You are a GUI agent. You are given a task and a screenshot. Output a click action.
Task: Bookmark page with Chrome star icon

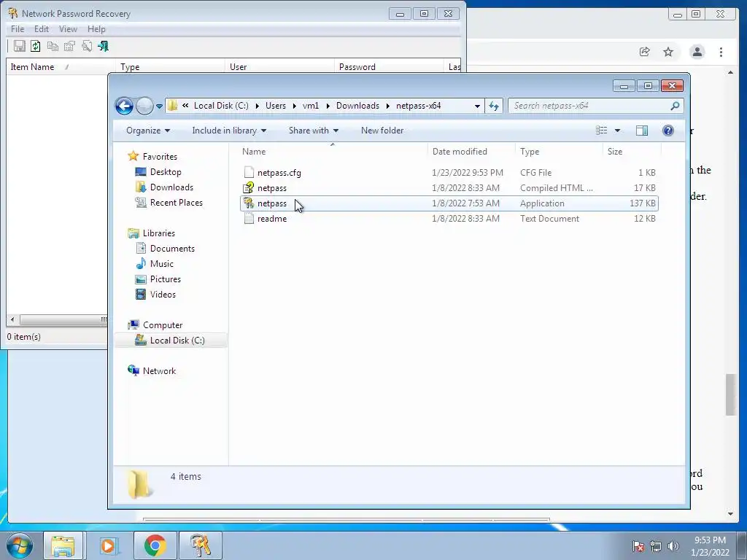click(668, 52)
